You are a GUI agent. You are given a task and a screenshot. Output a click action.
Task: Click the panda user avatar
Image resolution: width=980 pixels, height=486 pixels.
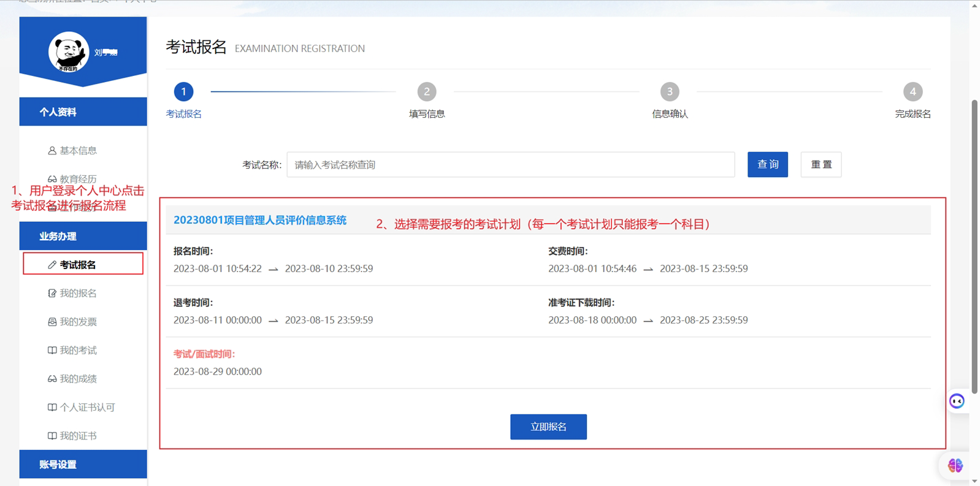click(x=69, y=52)
